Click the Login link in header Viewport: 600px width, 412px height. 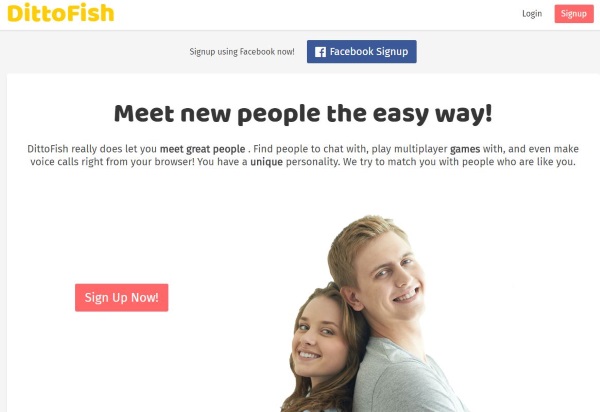coord(532,14)
